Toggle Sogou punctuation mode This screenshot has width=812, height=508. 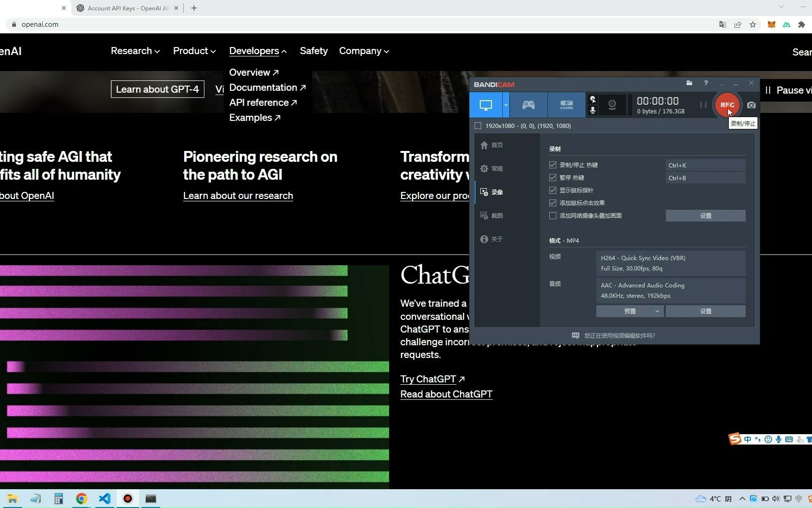[757, 439]
